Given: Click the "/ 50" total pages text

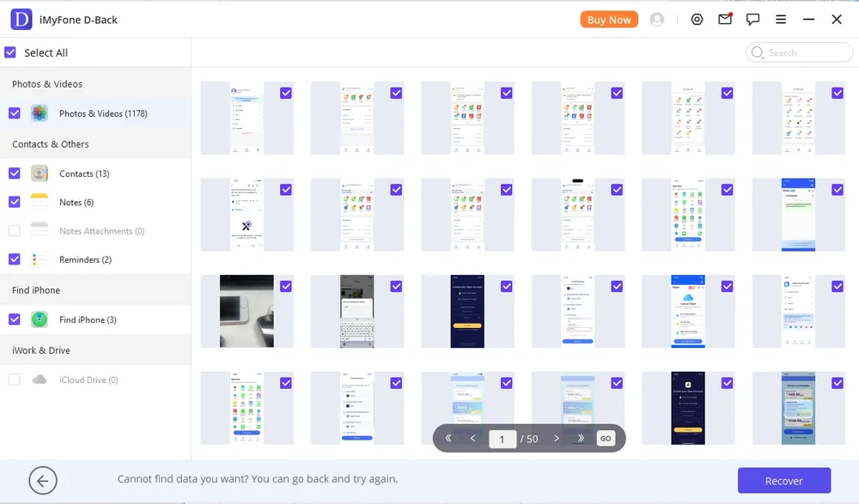Looking at the screenshot, I should [x=529, y=439].
